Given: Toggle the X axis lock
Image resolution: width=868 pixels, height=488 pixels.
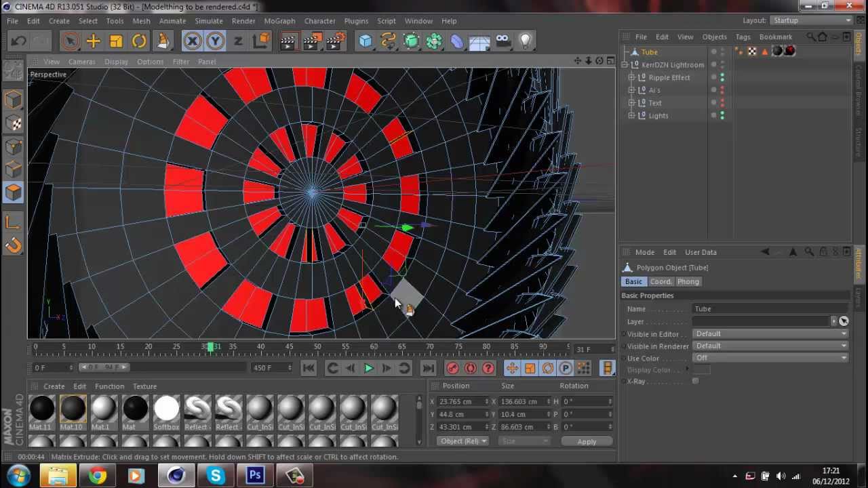Looking at the screenshot, I should [x=193, y=41].
